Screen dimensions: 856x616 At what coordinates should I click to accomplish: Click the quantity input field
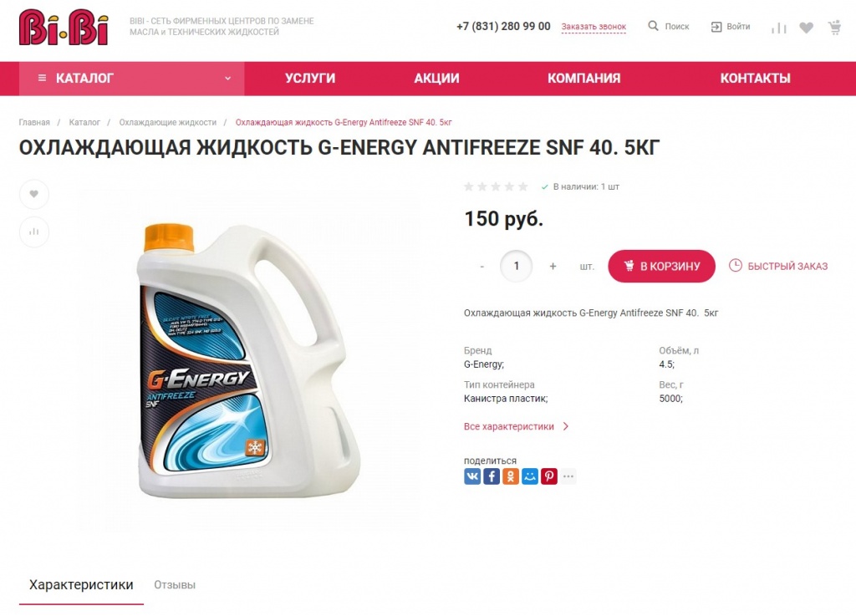point(516,267)
